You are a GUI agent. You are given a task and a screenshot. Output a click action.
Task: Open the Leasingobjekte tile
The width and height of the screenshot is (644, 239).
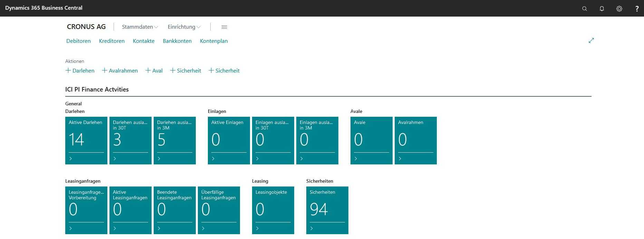pyautogui.click(x=273, y=209)
